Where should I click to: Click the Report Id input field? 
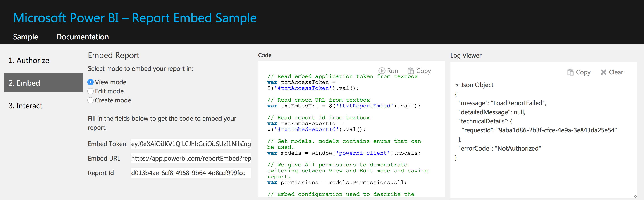tap(191, 173)
